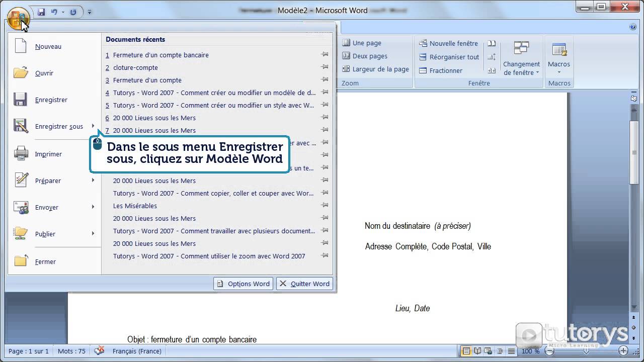Image resolution: width=644 pixels, height=362 pixels.
Task: Click Réorganiser tout in Fenêtre group
Action: pyautogui.click(x=449, y=57)
